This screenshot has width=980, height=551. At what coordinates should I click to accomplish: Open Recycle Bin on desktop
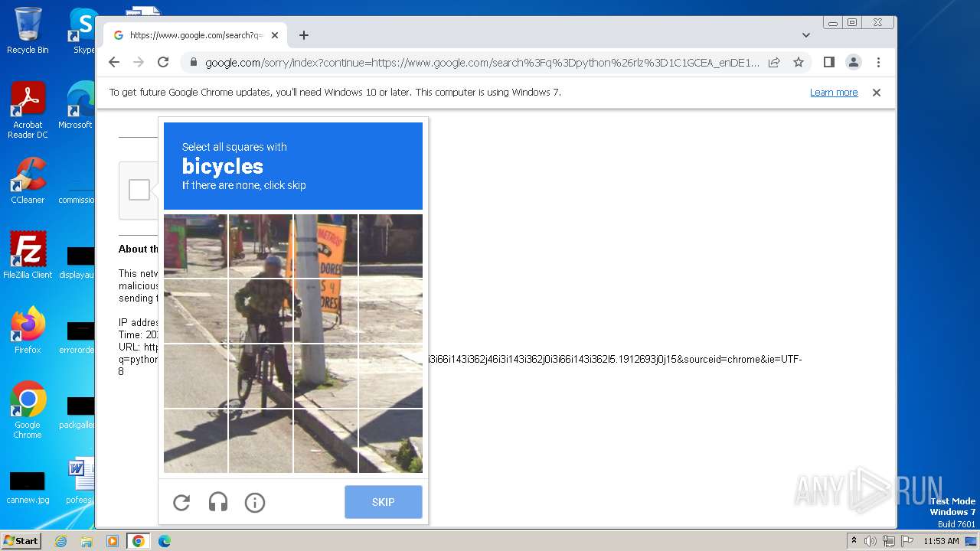pyautogui.click(x=28, y=31)
